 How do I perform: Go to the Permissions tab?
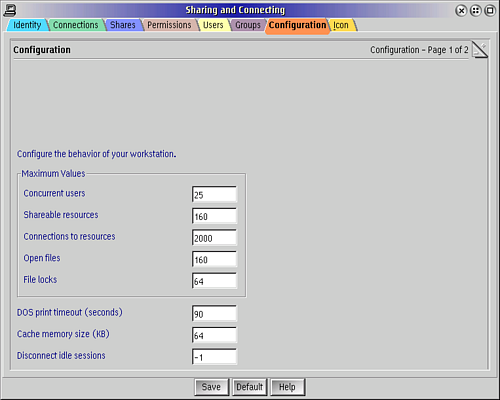169,25
